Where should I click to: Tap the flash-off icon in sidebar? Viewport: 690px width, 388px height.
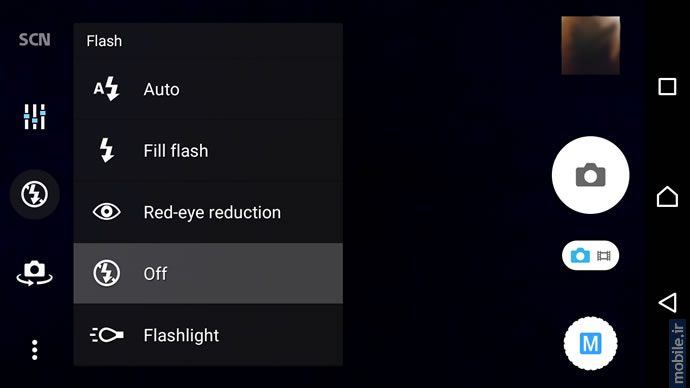(x=34, y=194)
